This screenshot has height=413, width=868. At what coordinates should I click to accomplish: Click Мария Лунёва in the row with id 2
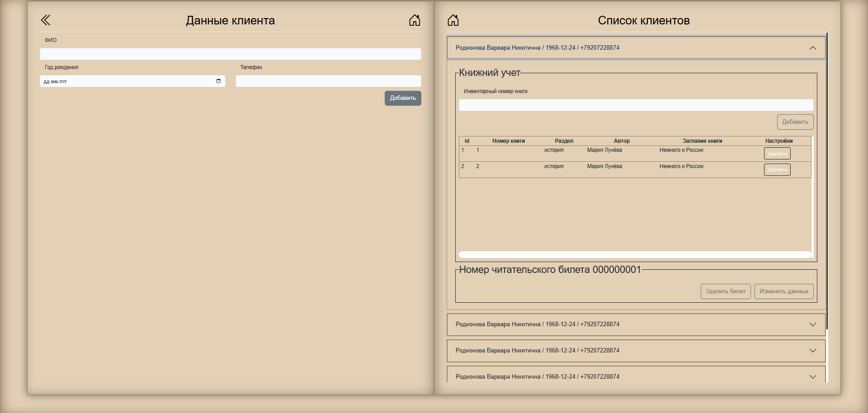[604, 166]
